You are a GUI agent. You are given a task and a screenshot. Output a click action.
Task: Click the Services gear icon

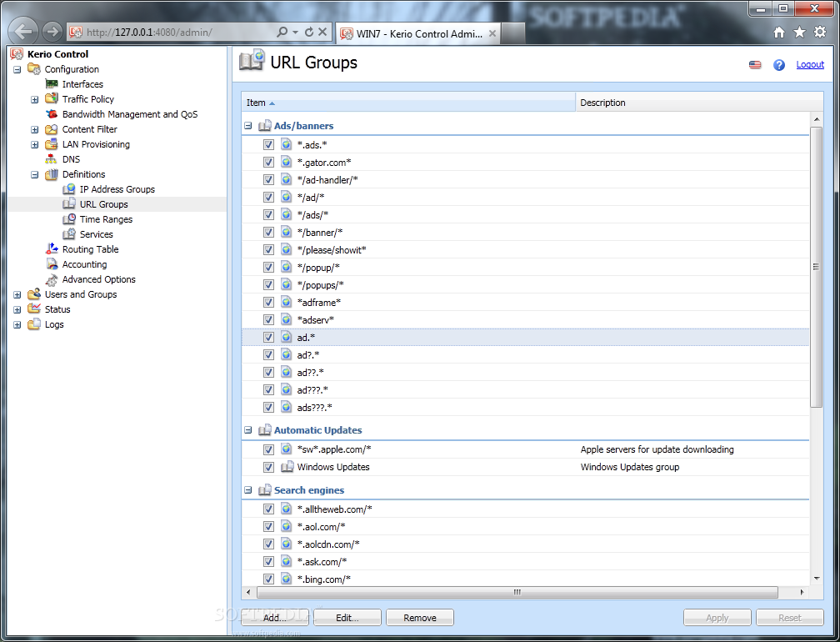(x=68, y=233)
